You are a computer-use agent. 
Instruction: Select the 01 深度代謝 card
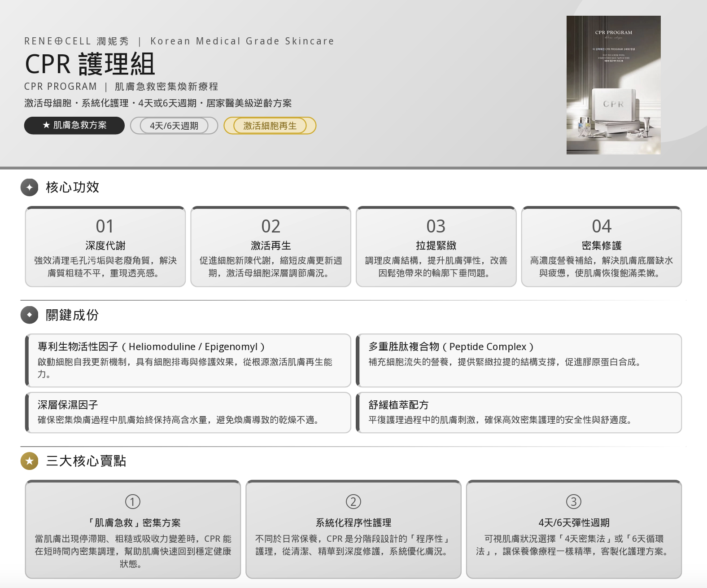point(105,246)
